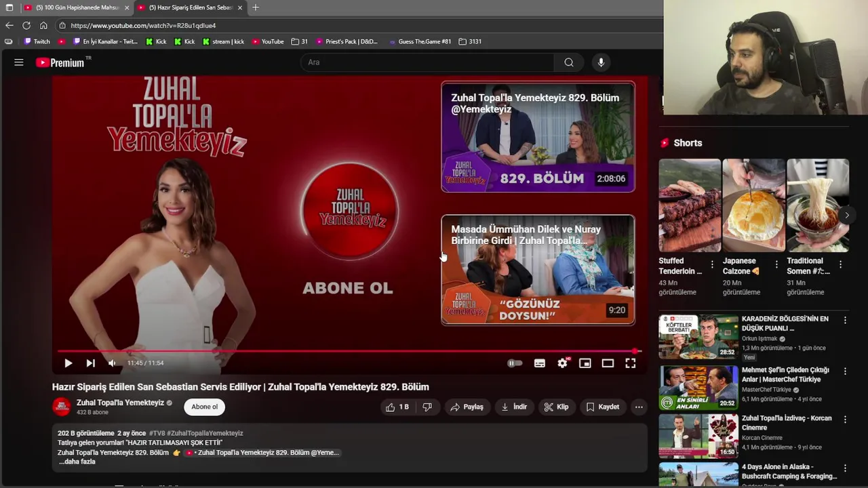
Task: Open options menu for Stuffed Tenderloin short
Action: tap(712, 265)
